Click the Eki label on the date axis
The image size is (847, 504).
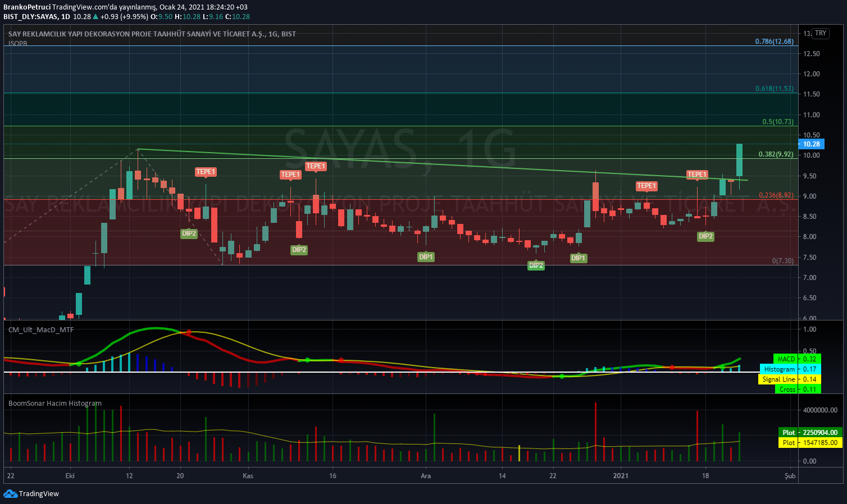pyautogui.click(x=70, y=476)
